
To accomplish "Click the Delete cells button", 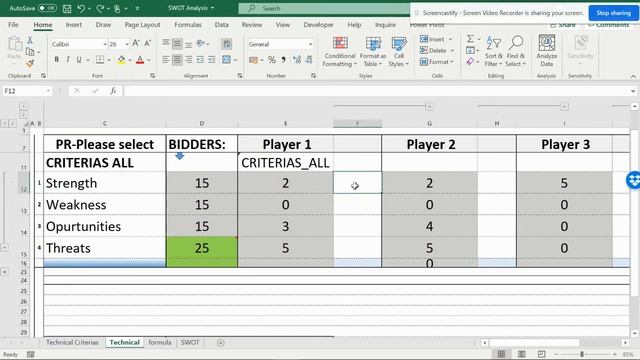I will click(437, 50).
